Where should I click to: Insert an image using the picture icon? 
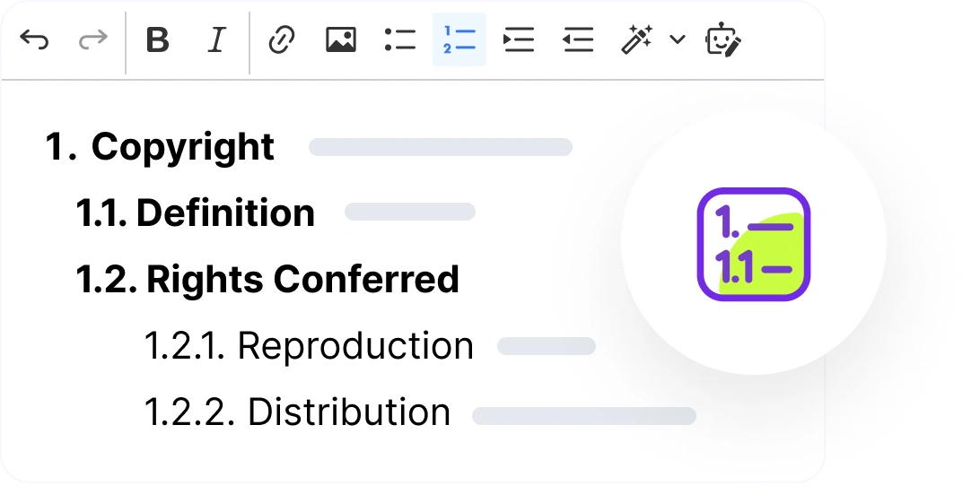[341, 40]
